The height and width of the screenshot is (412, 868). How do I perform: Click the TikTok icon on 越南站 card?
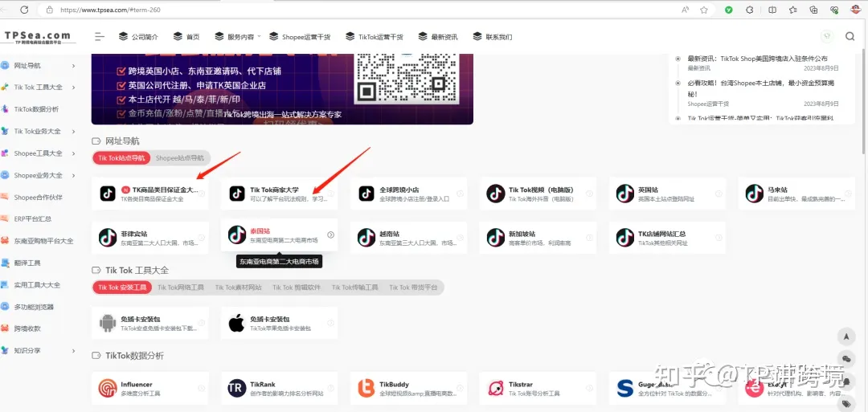[366, 237]
